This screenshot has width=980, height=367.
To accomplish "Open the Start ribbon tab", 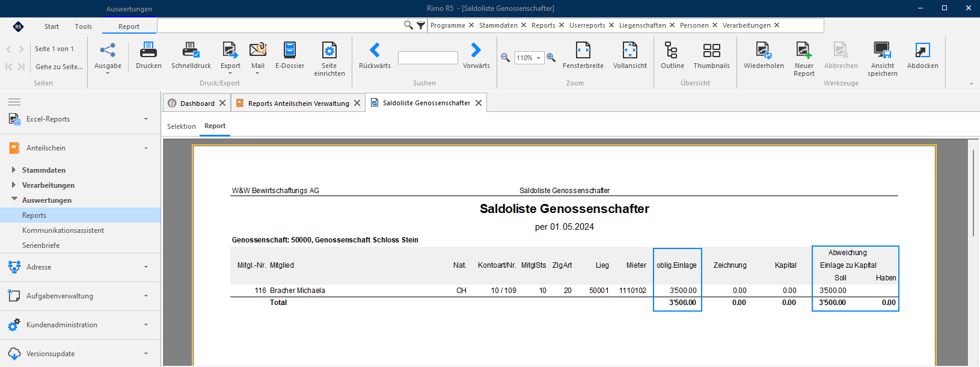I will pos(52,26).
